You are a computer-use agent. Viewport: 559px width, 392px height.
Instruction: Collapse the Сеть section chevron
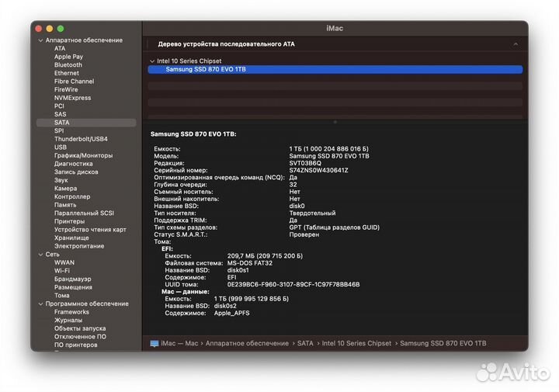(40, 255)
